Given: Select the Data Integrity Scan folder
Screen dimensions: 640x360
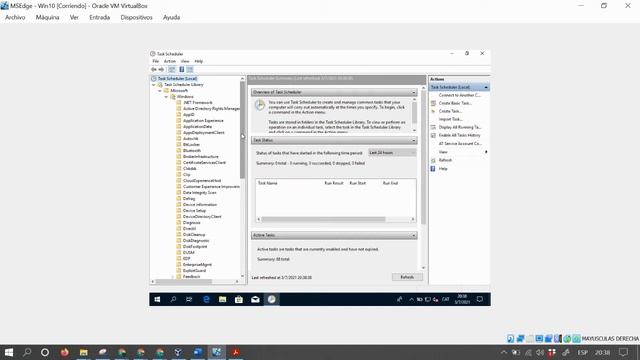Looking at the screenshot, I should pyautogui.click(x=199, y=192).
